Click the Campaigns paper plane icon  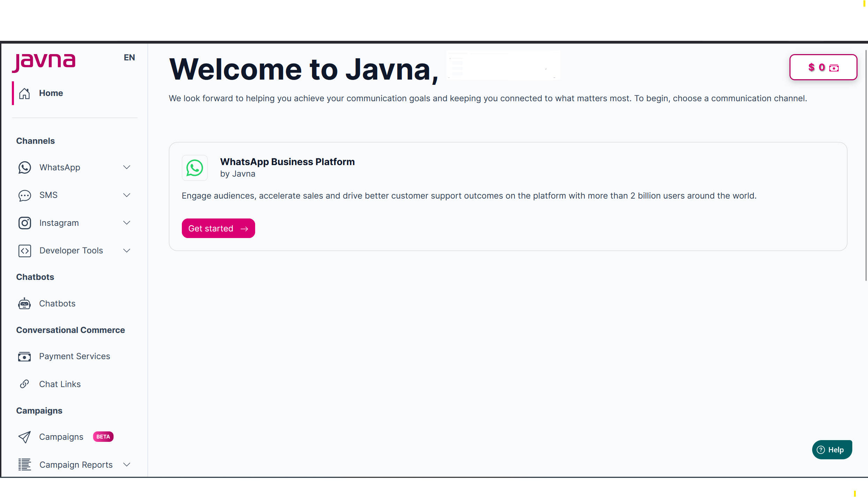pyautogui.click(x=24, y=437)
